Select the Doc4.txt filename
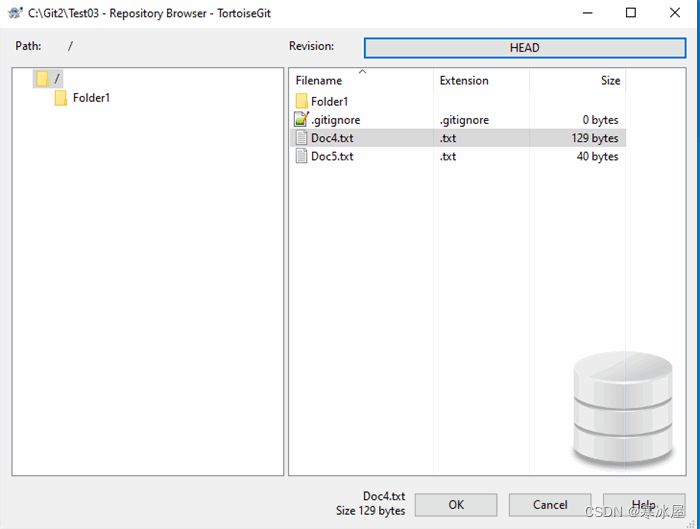 (x=332, y=138)
